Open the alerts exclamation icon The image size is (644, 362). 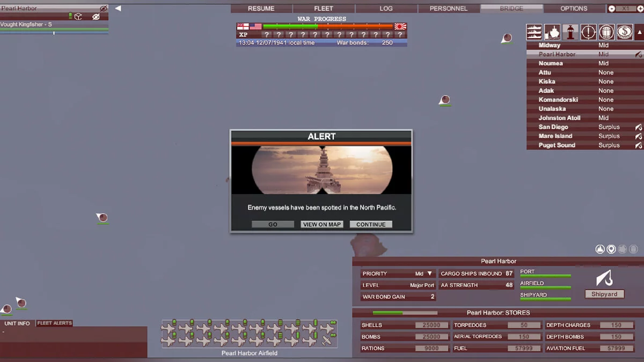click(x=588, y=32)
